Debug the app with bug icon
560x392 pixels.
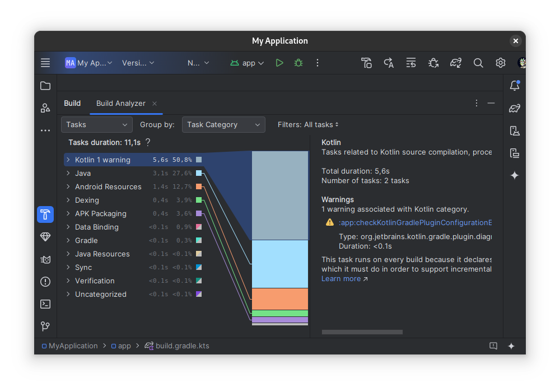(x=298, y=63)
